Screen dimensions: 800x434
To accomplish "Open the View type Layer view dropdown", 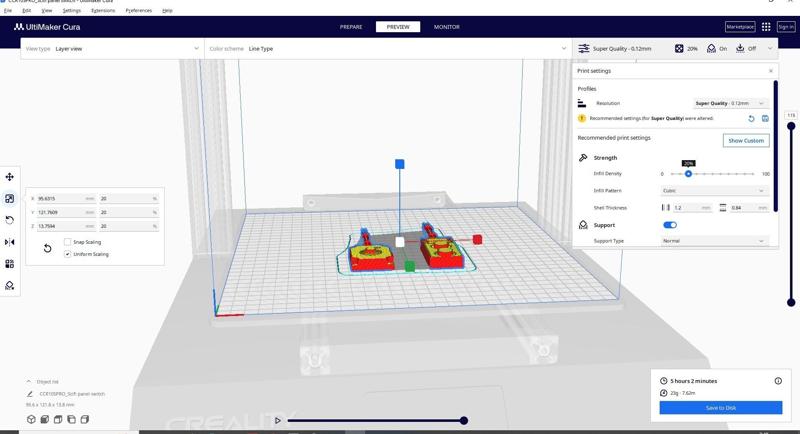I will click(112, 48).
